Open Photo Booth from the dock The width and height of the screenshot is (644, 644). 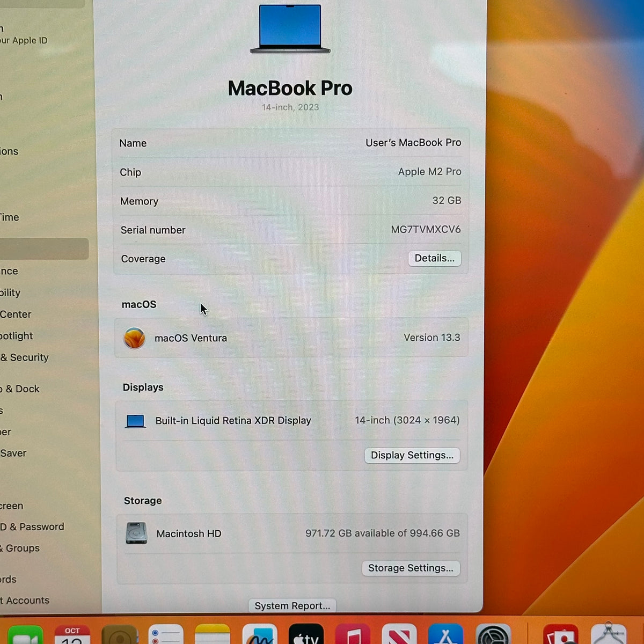point(561,635)
